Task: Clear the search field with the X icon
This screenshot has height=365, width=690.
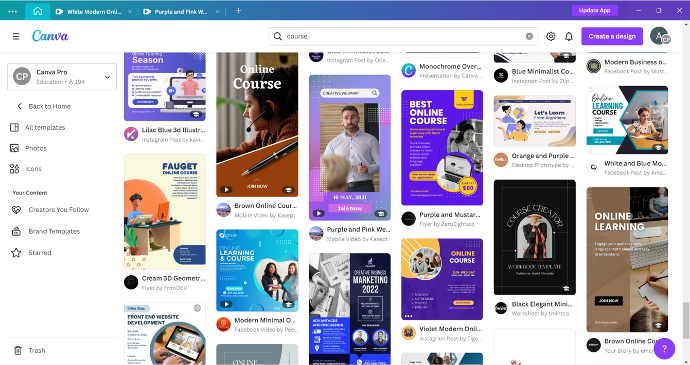Action: click(529, 36)
